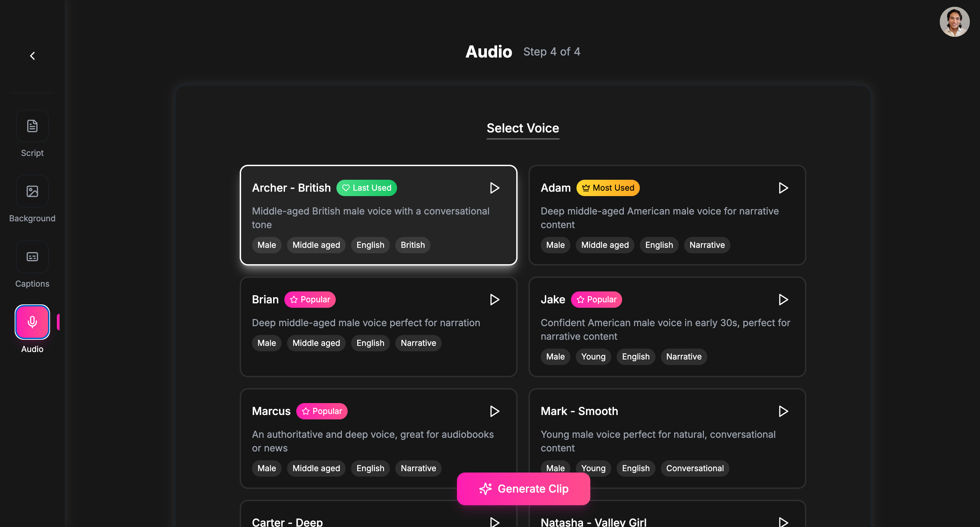Click the Male tag on Archer card

(x=266, y=245)
